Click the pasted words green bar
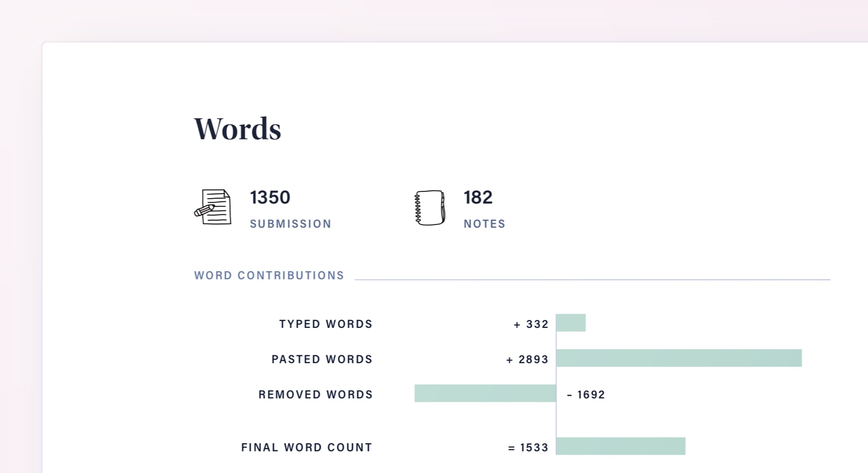Image resolution: width=868 pixels, height=473 pixels. [x=679, y=358]
